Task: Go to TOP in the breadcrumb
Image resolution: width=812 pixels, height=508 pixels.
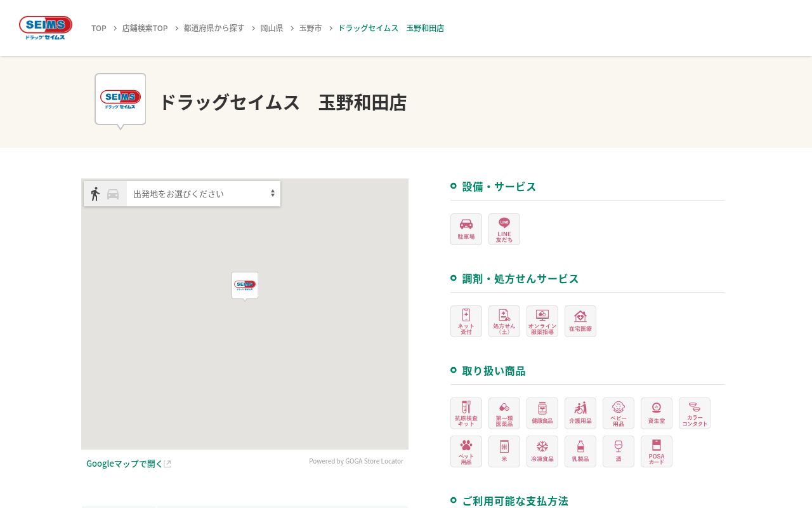Action: [x=99, y=28]
